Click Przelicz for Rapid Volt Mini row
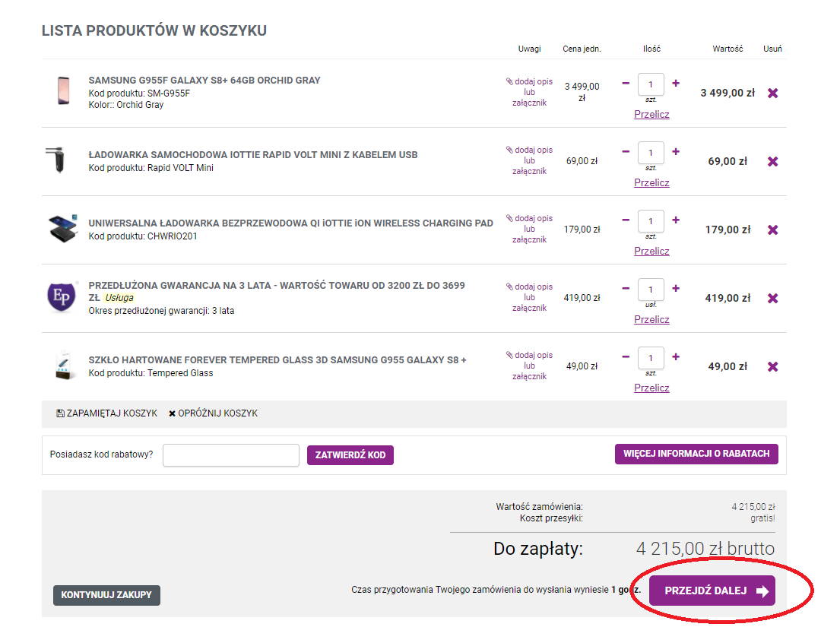Screen dimensions: 840x627 click(x=651, y=183)
